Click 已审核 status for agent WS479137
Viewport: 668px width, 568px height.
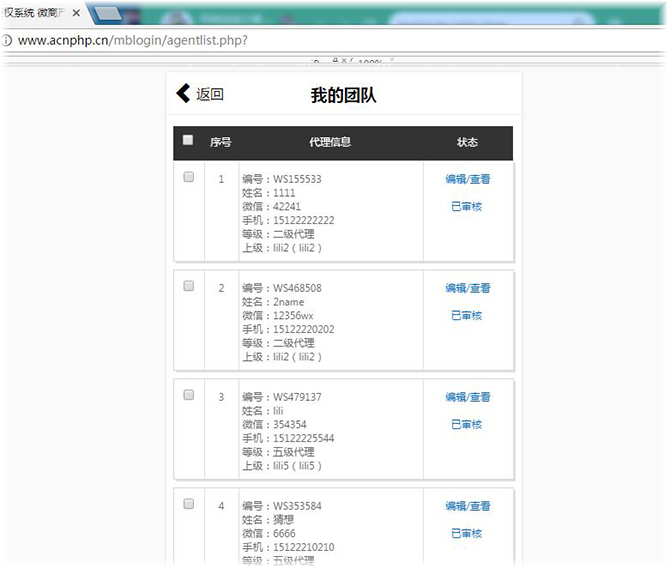466,425
